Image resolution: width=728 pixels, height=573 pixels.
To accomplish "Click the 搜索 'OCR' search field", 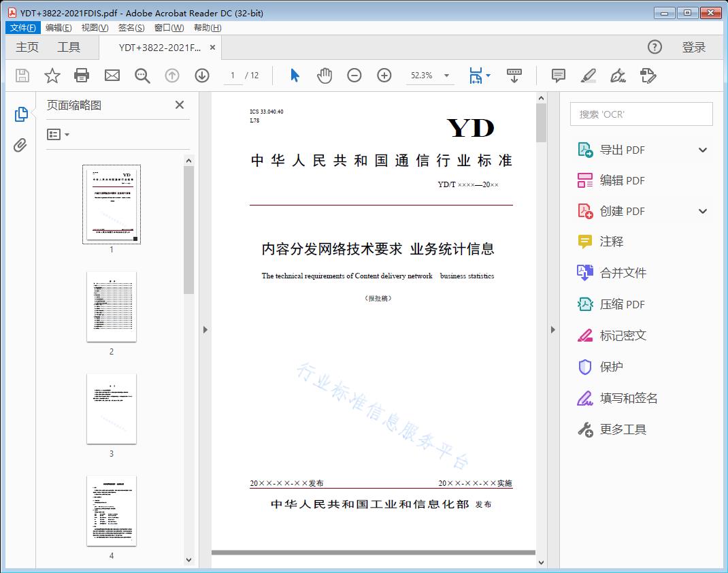I will pyautogui.click(x=640, y=114).
